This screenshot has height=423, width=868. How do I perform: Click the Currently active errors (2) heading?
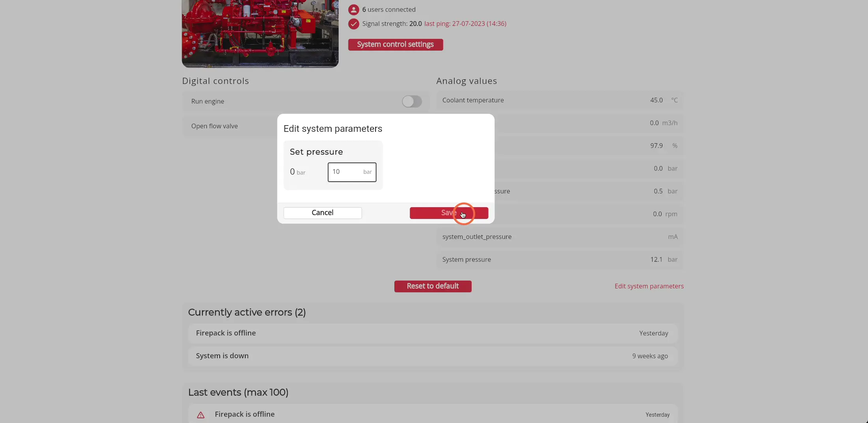(247, 312)
